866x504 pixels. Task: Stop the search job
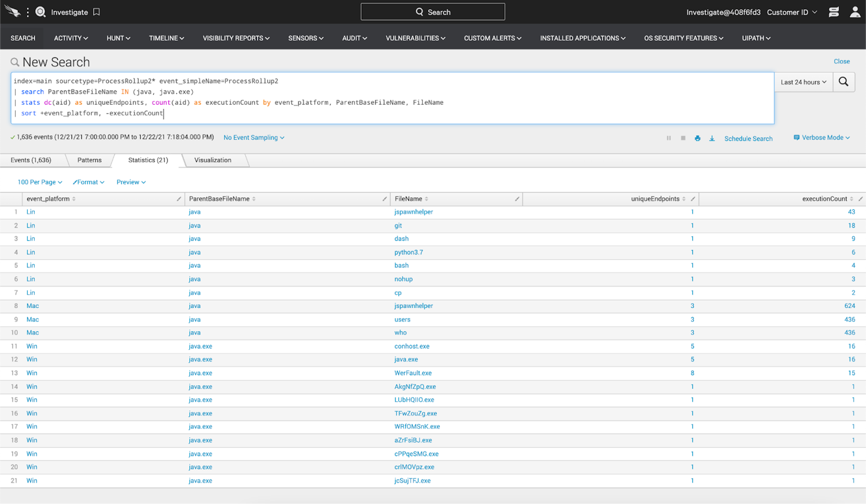click(x=683, y=138)
